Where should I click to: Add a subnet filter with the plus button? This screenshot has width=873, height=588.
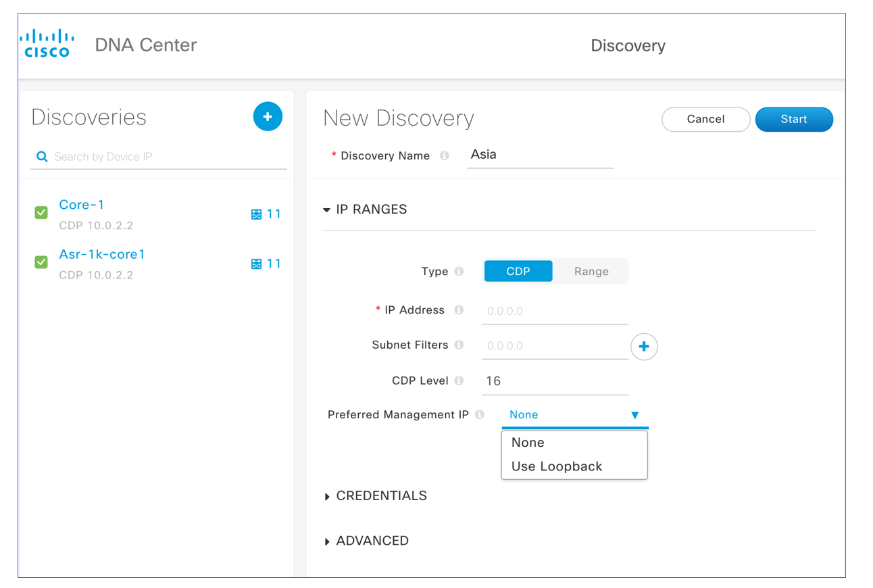pos(644,346)
